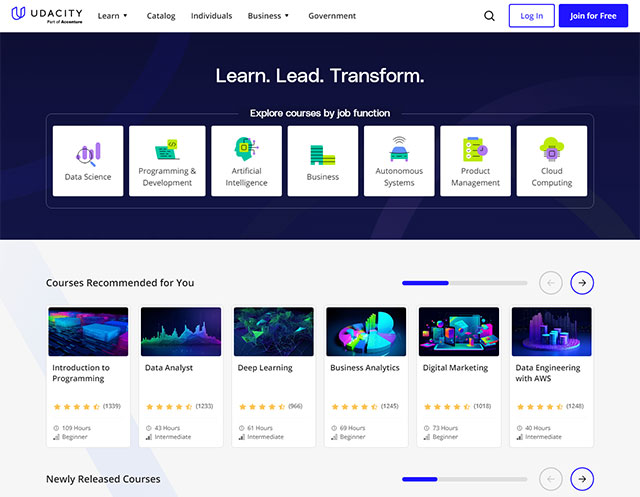Advance Recommended courses with next arrow
Viewport: 640px width, 497px height.
[x=582, y=283]
